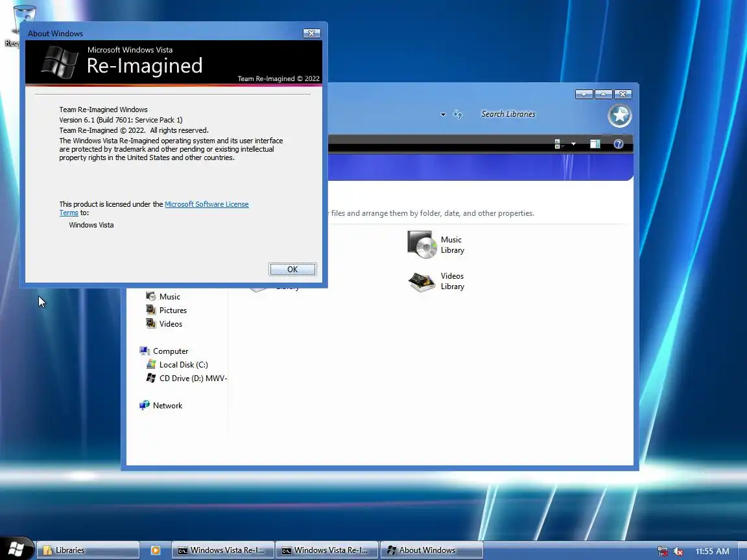Expand the address bar history dropdown
The width and height of the screenshot is (747, 560).
click(443, 114)
